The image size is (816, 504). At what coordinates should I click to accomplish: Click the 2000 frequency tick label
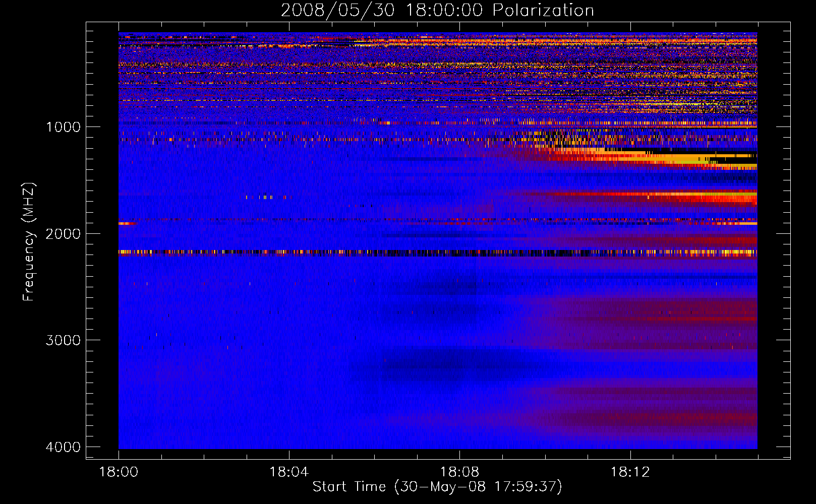[63, 233]
